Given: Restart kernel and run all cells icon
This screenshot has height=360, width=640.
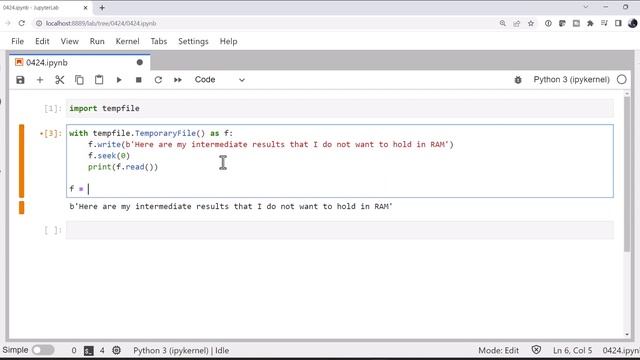Looking at the screenshot, I should point(178,80).
